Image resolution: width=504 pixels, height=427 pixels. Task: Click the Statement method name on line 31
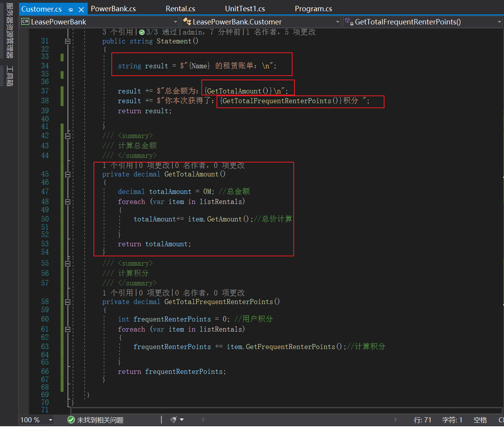click(174, 41)
